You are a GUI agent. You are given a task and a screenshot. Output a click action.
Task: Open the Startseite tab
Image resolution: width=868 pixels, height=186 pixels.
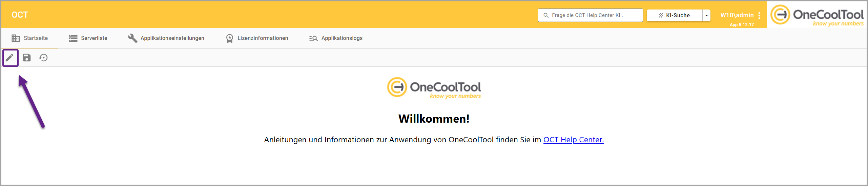[30, 38]
